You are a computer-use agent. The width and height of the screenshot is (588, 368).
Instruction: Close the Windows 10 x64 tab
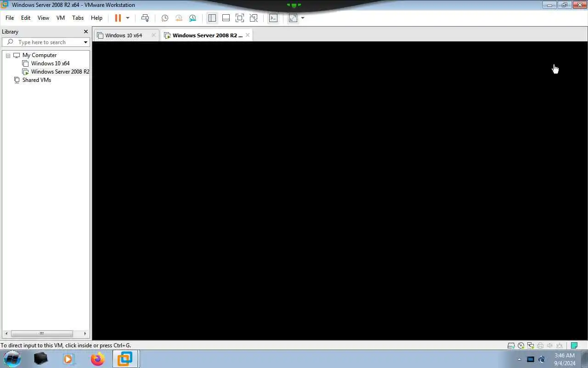tap(154, 35)
